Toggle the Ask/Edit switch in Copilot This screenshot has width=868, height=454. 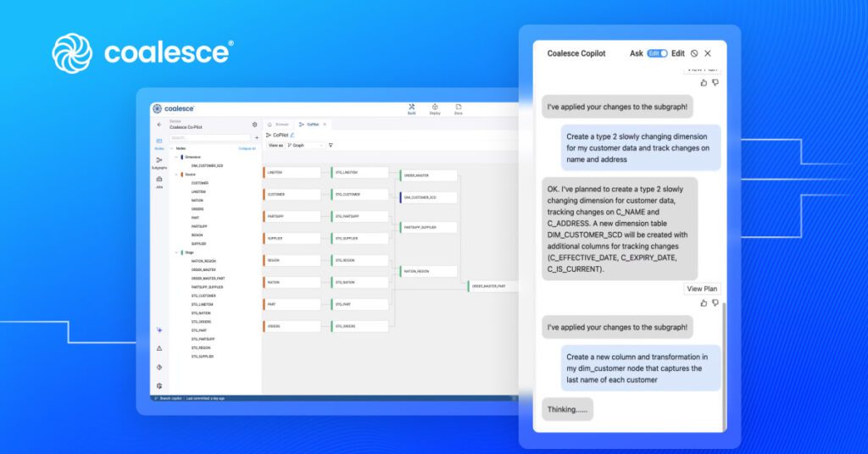point(657,53)
